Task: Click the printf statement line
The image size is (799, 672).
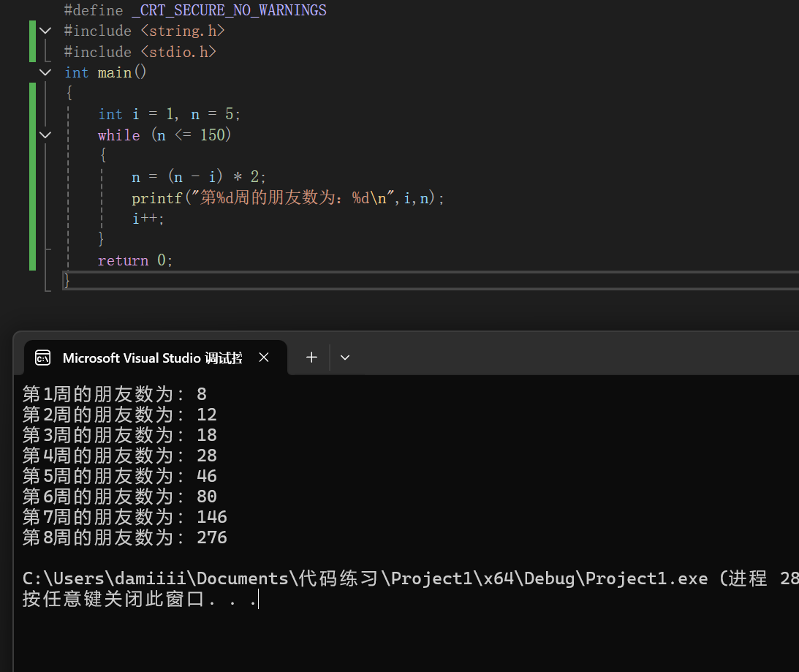Action: (x=288, y=198)
